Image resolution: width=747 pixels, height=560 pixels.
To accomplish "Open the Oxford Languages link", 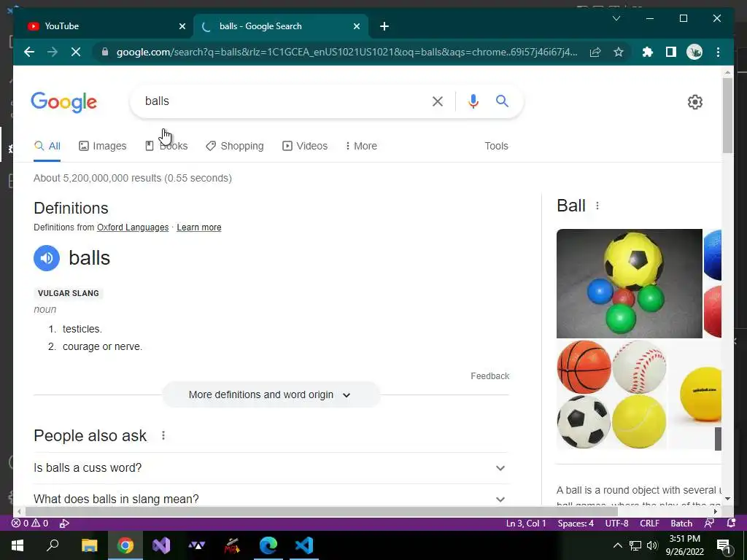I will pos(133,227).
